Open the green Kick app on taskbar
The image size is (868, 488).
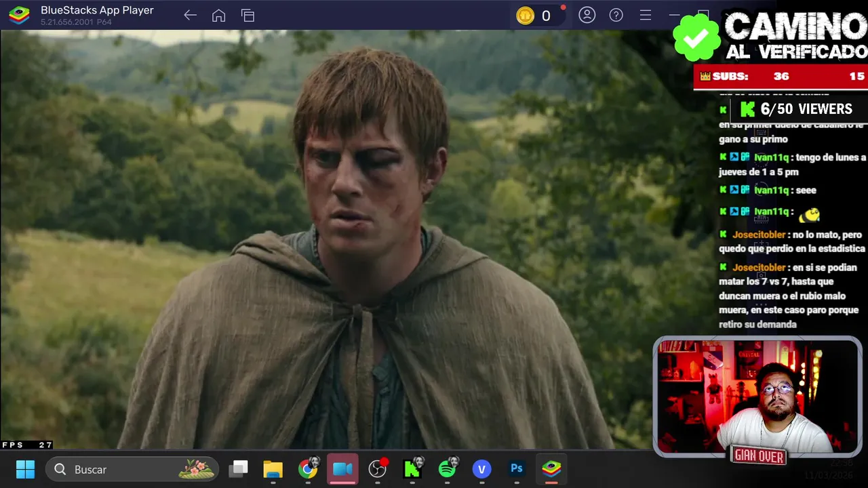(x=412, y=469)
